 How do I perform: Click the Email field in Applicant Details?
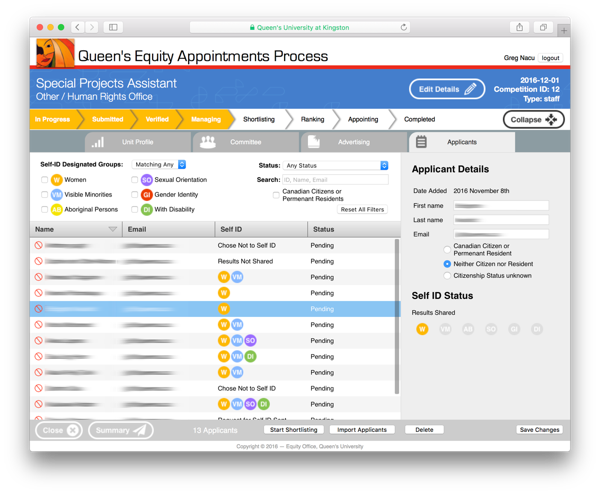tap(501, 234)
